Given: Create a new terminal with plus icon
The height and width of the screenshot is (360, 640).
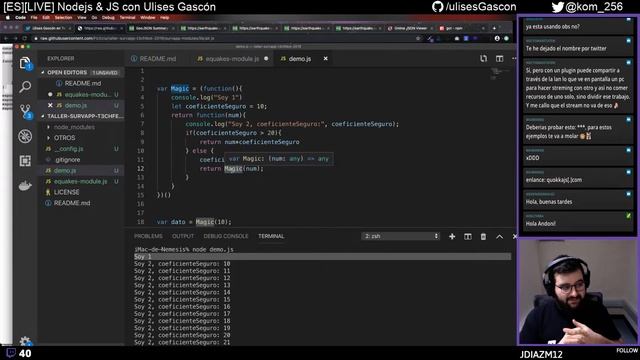Looking at the screenshot, I should pyautogui.click(x=452, y=236).
